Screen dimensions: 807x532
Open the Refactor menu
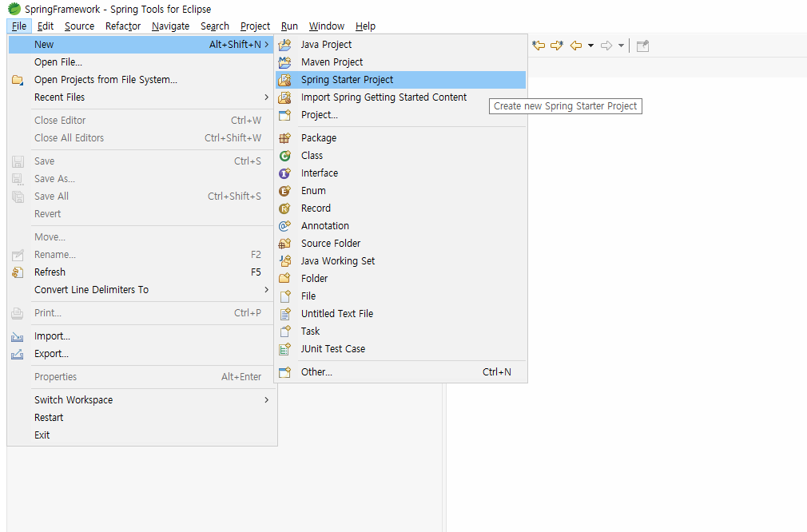(x=123, y=26)
